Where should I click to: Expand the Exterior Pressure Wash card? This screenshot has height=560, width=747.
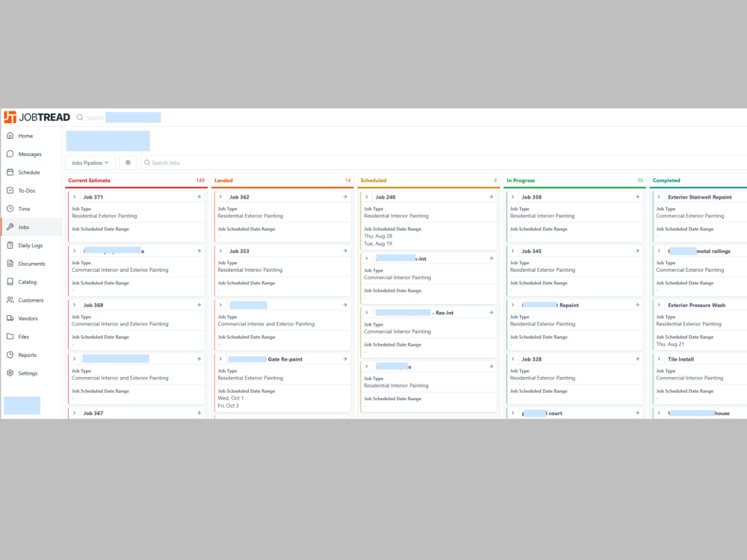click(660, 305)
